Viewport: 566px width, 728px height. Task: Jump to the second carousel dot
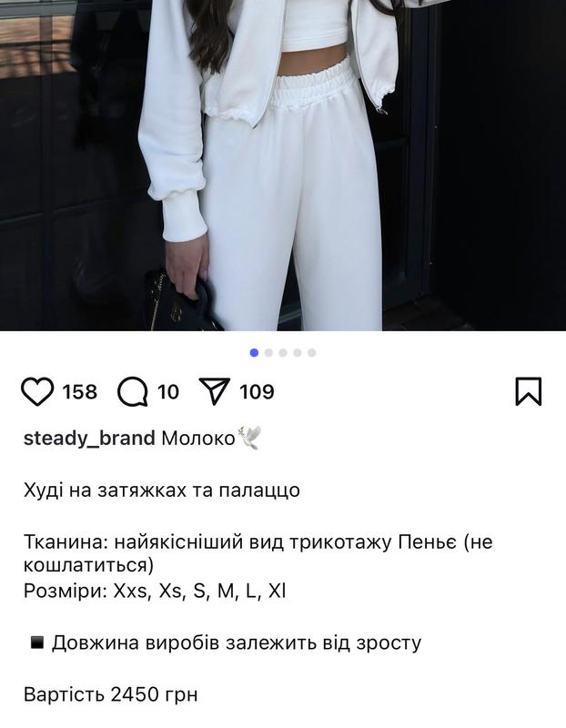(268, 353)
